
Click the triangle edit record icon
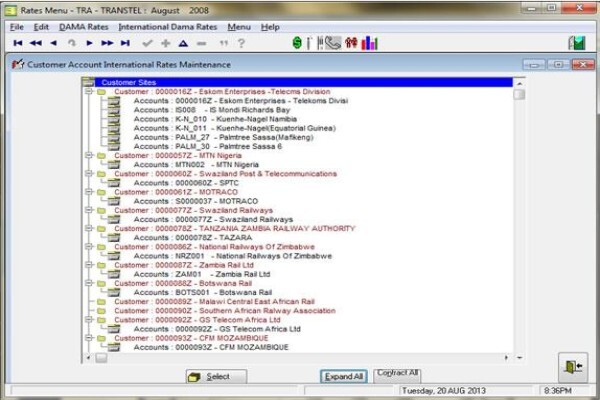click(183, 43)
